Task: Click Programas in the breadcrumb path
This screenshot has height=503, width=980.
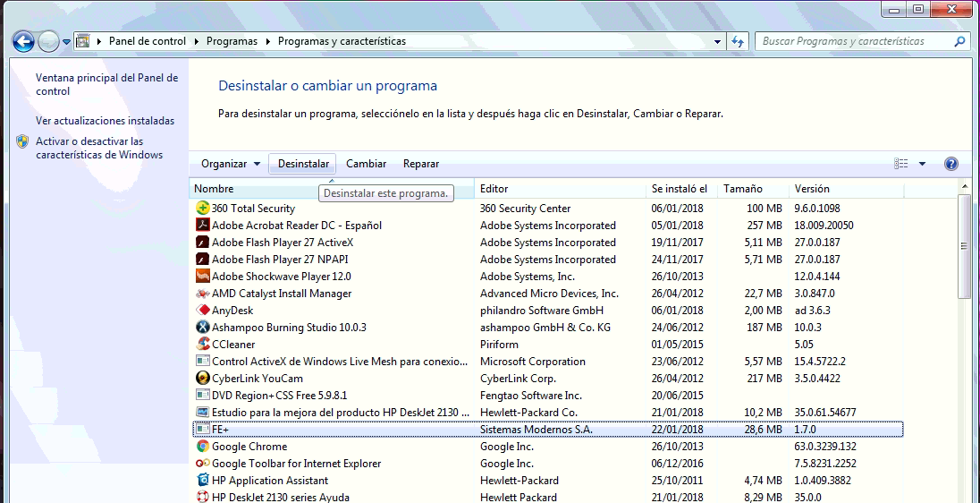Action: click(232, 41)
